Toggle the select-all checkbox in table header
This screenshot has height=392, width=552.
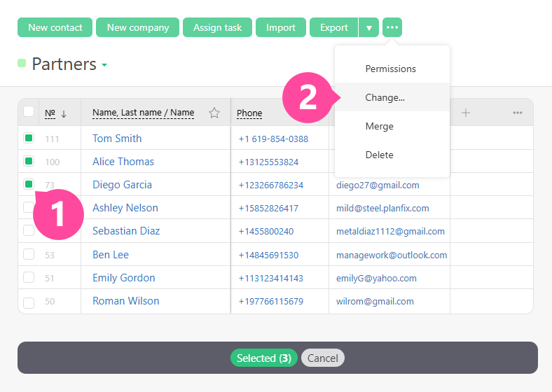point(29,111)
